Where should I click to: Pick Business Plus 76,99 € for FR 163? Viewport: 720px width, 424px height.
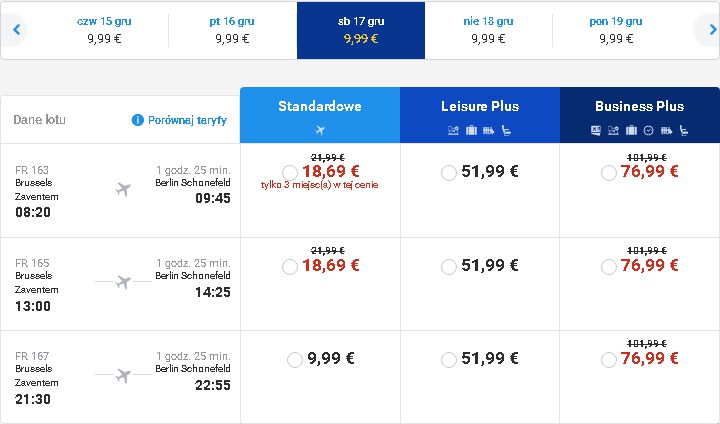pos(608,173)
